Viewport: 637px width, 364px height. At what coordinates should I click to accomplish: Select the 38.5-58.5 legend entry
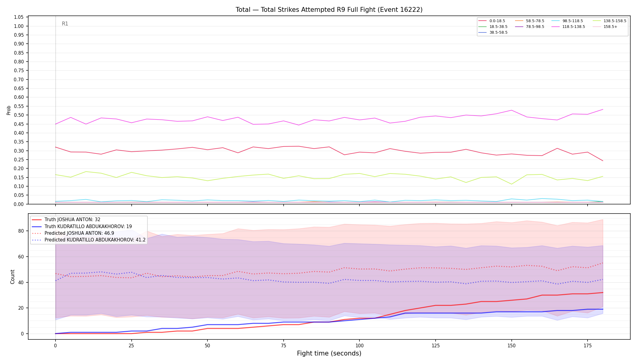[493, 32]
